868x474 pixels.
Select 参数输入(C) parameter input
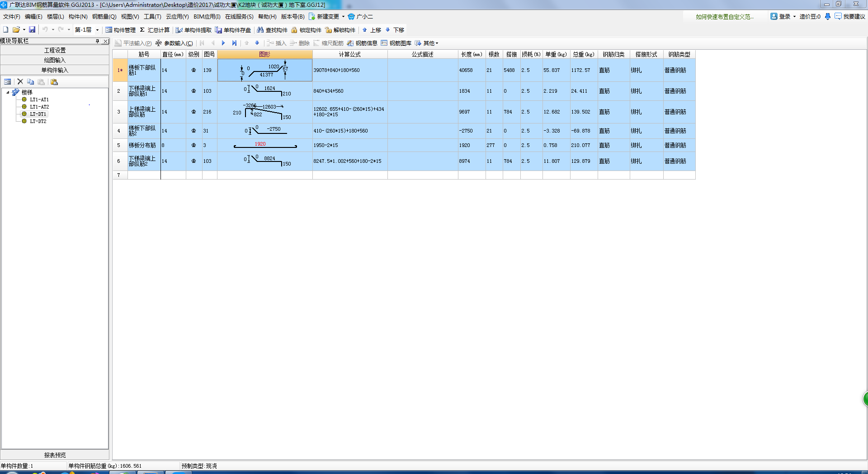(174, 43)
